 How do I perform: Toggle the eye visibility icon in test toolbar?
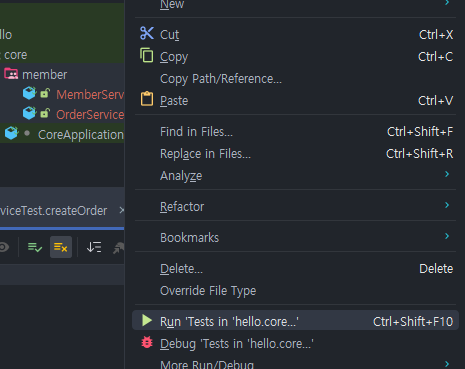(4, 247)
